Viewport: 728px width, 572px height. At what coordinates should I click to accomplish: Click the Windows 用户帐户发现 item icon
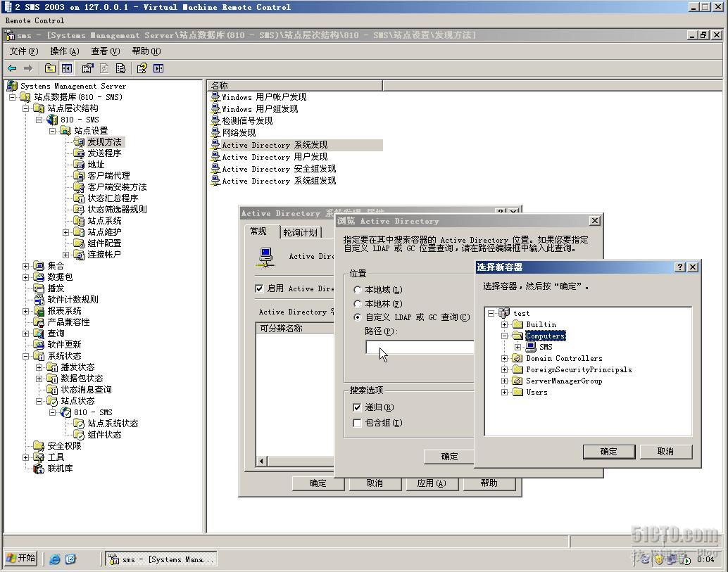215,97
